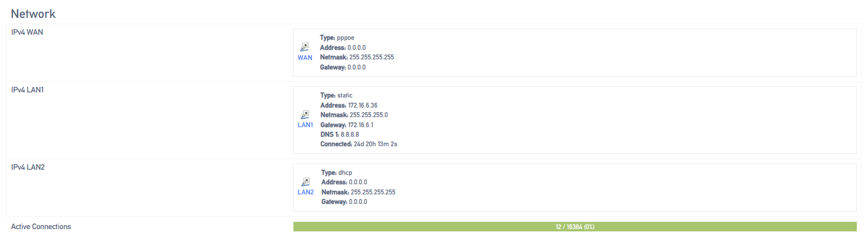
Task: Click the LAN1 interface icon
Action: point(305,115)
